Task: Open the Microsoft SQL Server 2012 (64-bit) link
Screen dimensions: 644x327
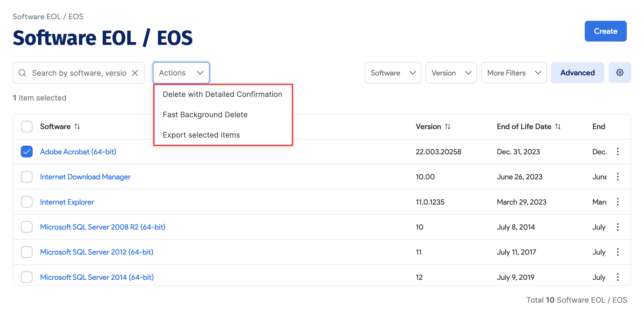Action: click(97, 252)
